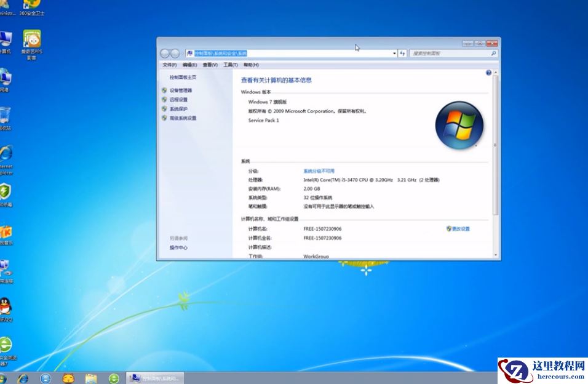Click the shield icon next to 高级系统设置
588x384 pixels.
(164, 118)
